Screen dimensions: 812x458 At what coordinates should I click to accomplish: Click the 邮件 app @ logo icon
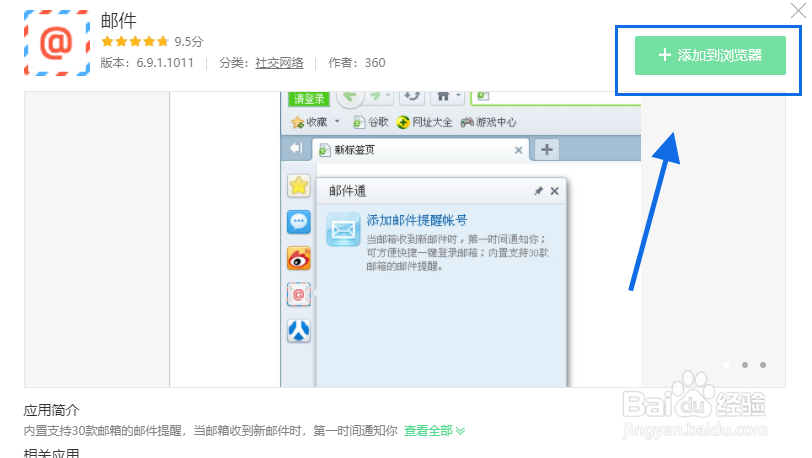coord(56,43)
